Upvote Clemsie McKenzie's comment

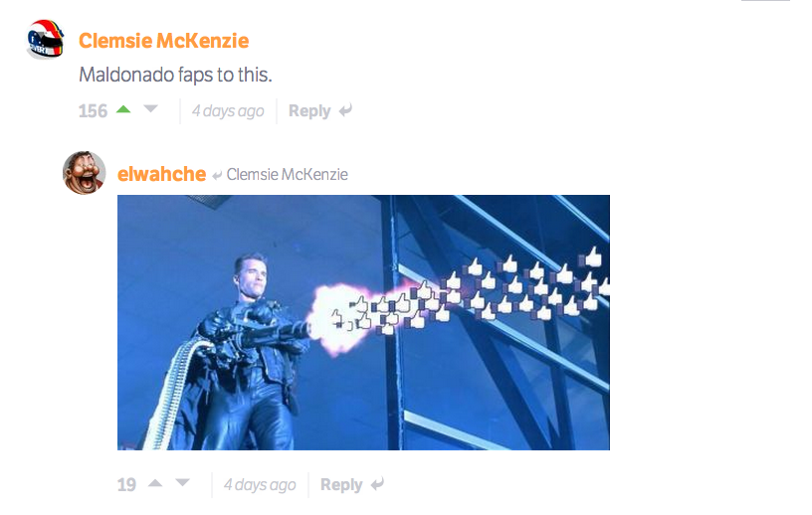[x=123, y=109]
